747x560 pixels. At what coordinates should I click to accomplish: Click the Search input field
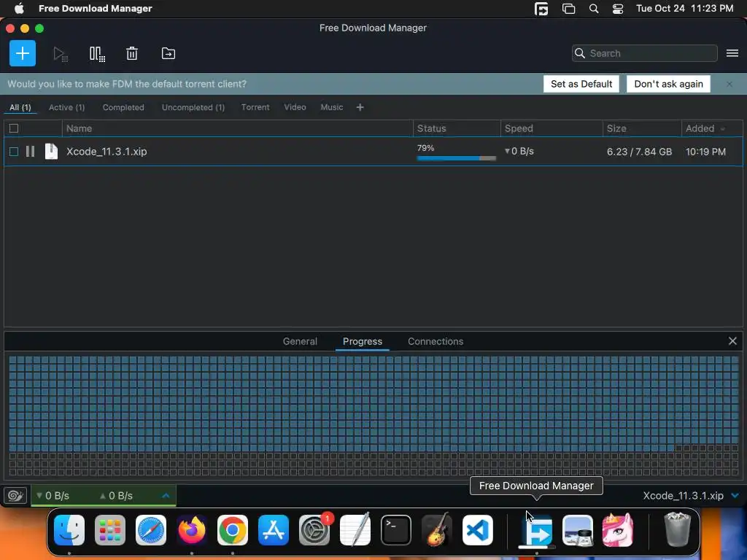645,53
